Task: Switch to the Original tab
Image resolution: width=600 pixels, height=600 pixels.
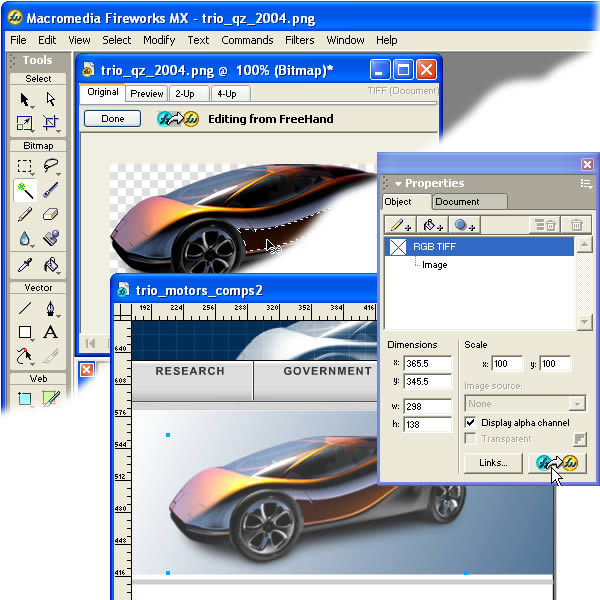Action: coord(103,92)
